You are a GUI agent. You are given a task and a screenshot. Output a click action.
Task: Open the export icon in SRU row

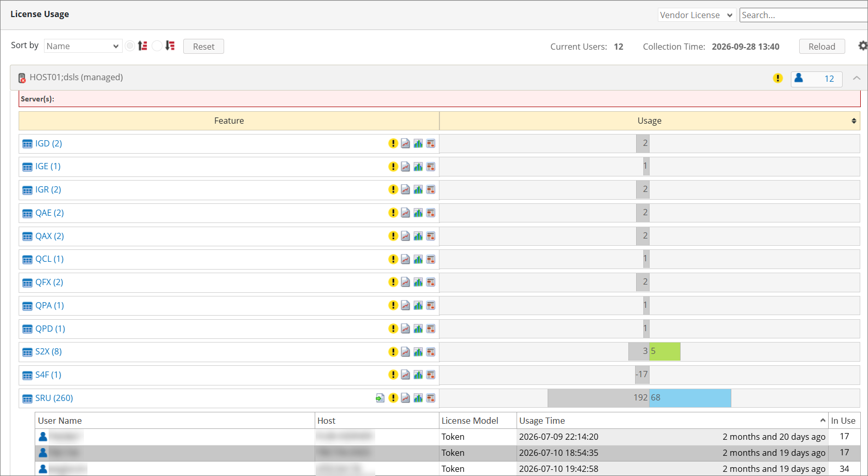coord(380,398)
